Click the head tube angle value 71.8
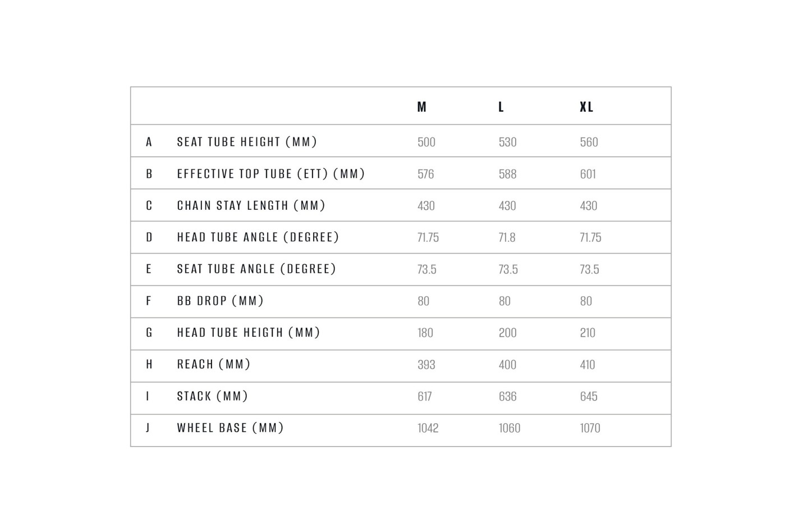The height and width of the screenshot is (532, 808). [x=507, y=237]
